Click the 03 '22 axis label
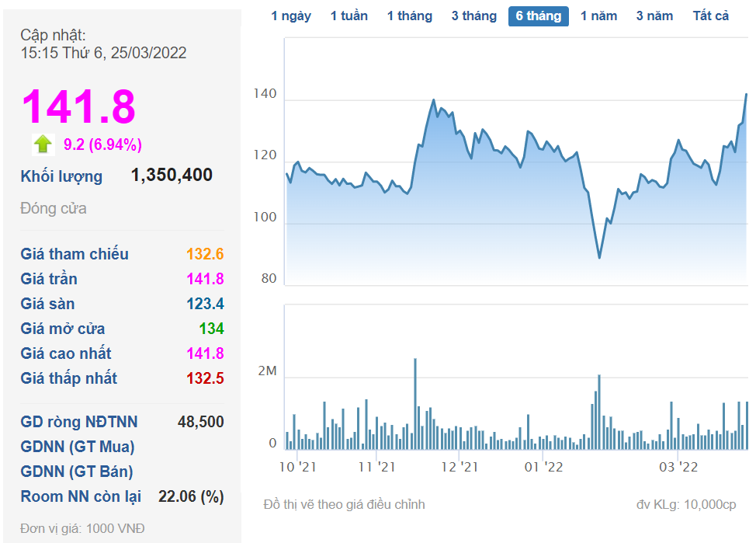The height and width of the screenshot is (543, 756). click(678, 467)
